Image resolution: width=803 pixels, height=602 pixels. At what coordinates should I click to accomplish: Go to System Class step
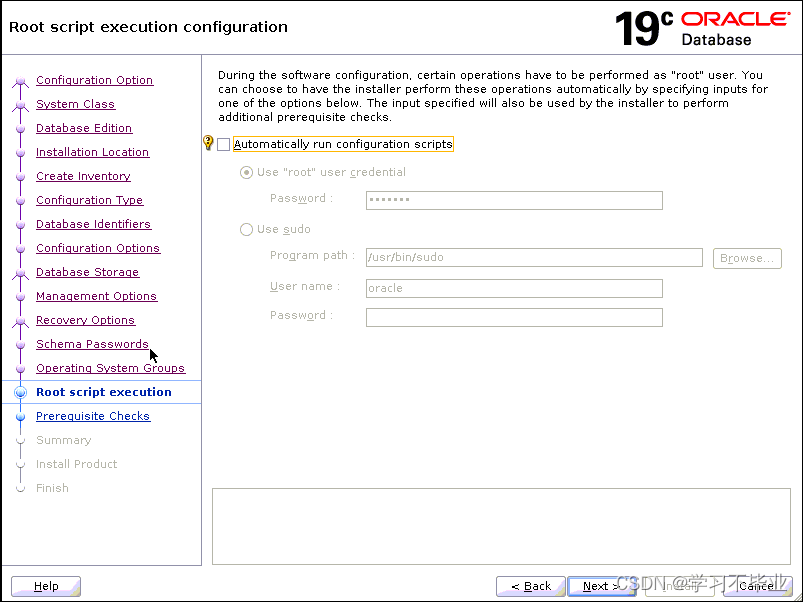coord(75,104)
